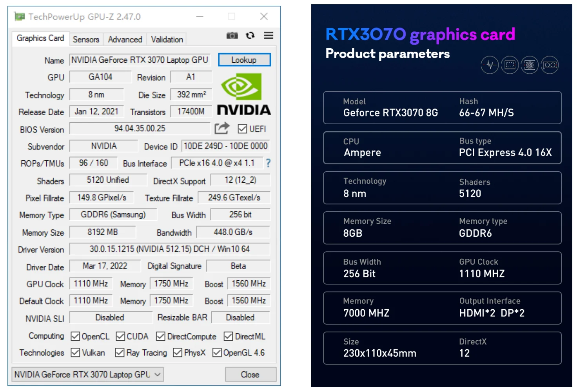Click the Lookup button

point(244,60)
